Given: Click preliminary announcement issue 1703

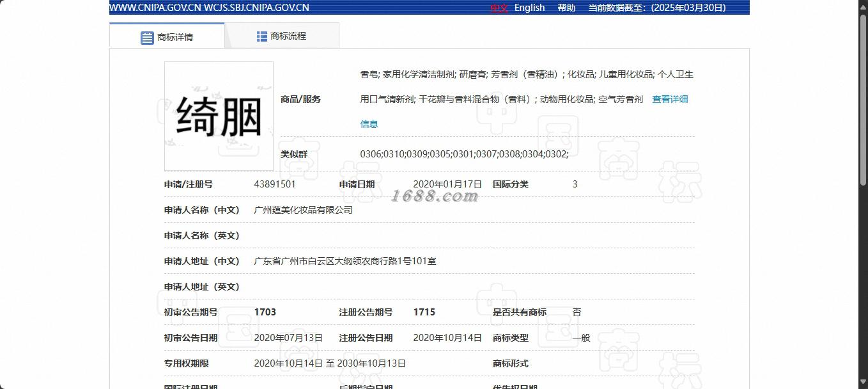Looking at the screenshot, I should [265, 312].
